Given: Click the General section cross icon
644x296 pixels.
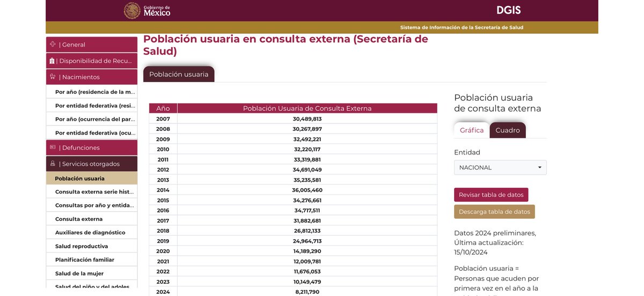Looking at the screenshot, I should (x=53, y=44).
